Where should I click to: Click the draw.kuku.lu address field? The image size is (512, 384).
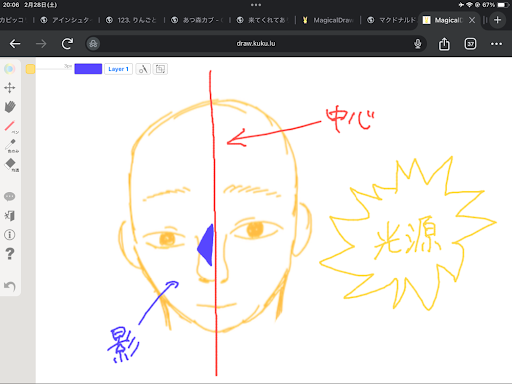[x=256, y=44]
